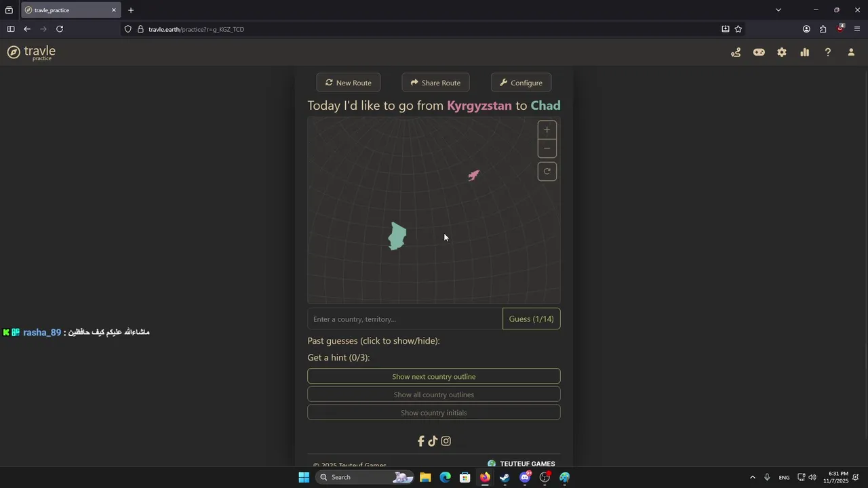Open Discord from the taskbar
Screen dimensions: 868x488
525,477
